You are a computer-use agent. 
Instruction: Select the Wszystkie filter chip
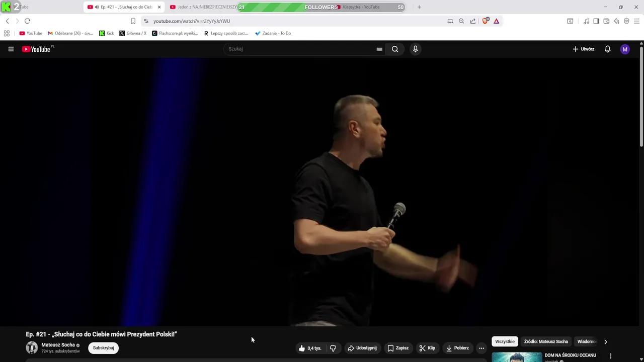click(505, 341)
